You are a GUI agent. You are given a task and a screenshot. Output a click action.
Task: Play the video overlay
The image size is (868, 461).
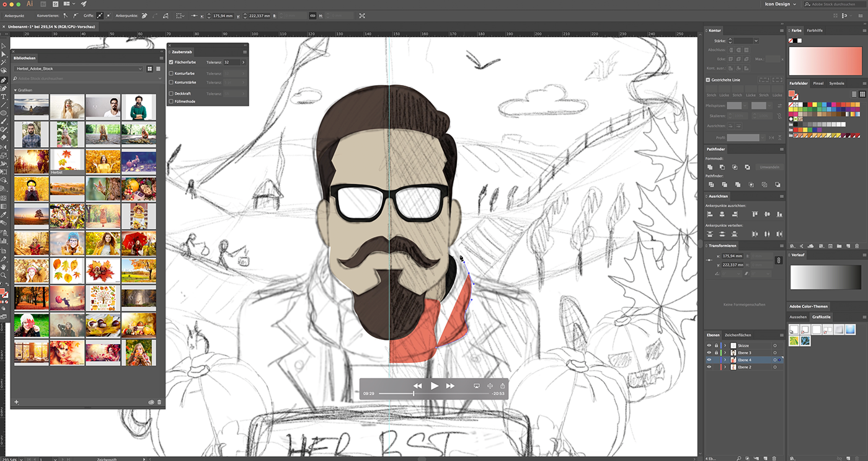coord(434,386)
